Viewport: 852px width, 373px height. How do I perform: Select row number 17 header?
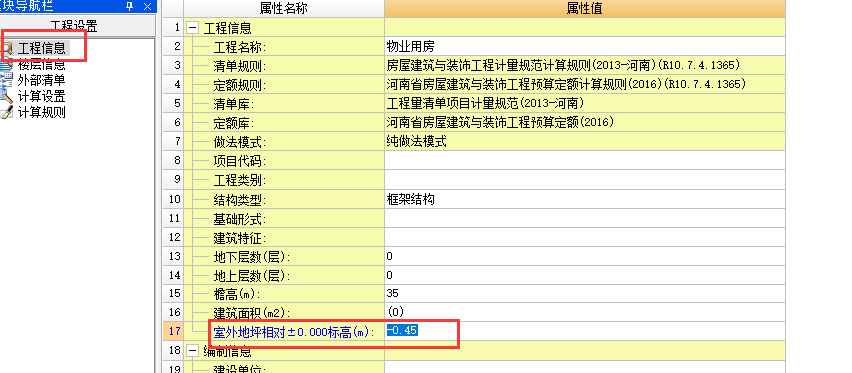click(x=173, y=331)
